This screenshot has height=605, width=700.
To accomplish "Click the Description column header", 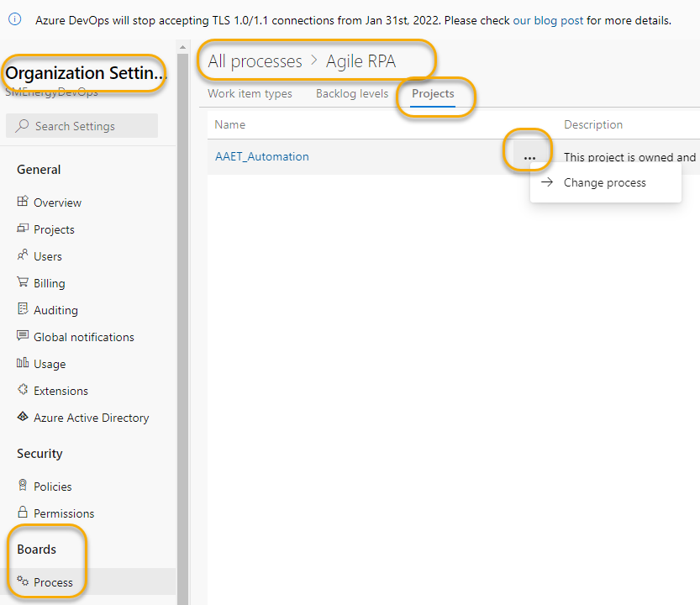I will [593, 124].
